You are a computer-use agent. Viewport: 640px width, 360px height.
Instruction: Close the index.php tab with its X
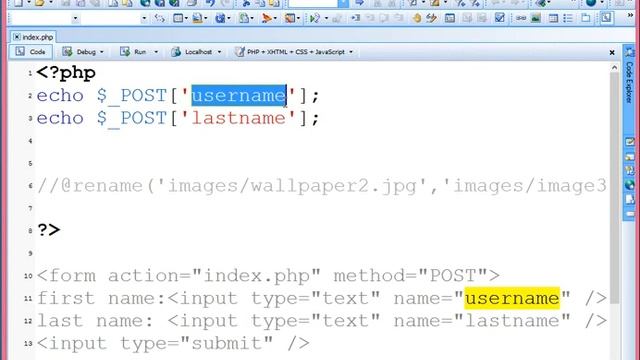[x=16, y=37]
